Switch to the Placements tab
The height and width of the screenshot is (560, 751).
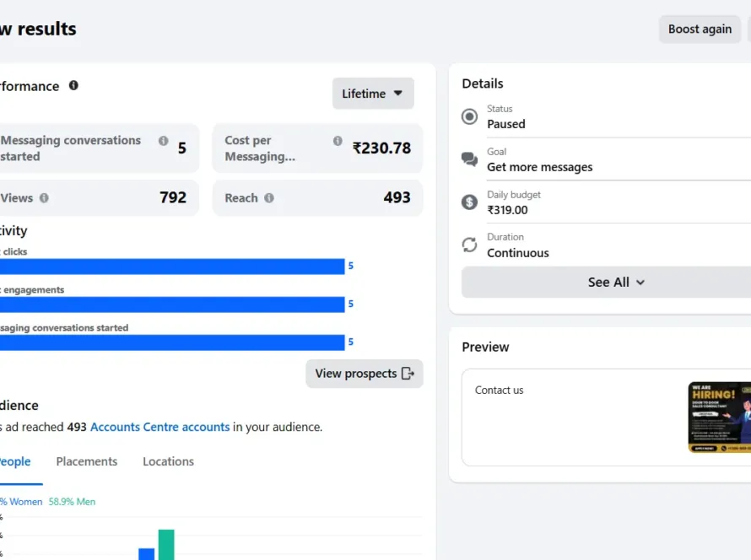87,461
